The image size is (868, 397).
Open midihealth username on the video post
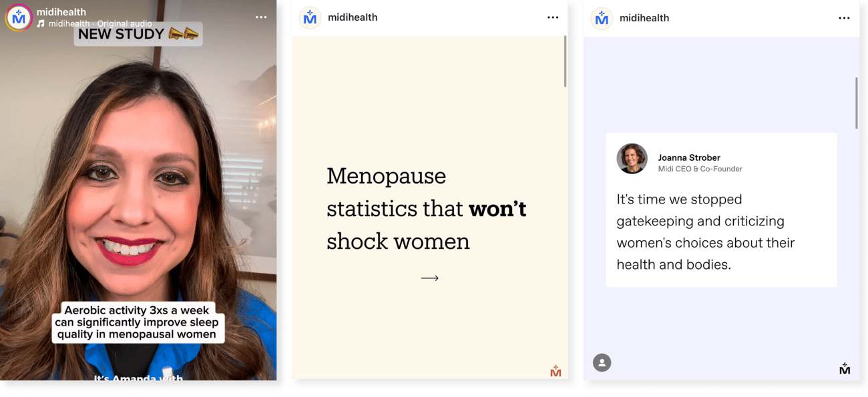tap(61, 12)
